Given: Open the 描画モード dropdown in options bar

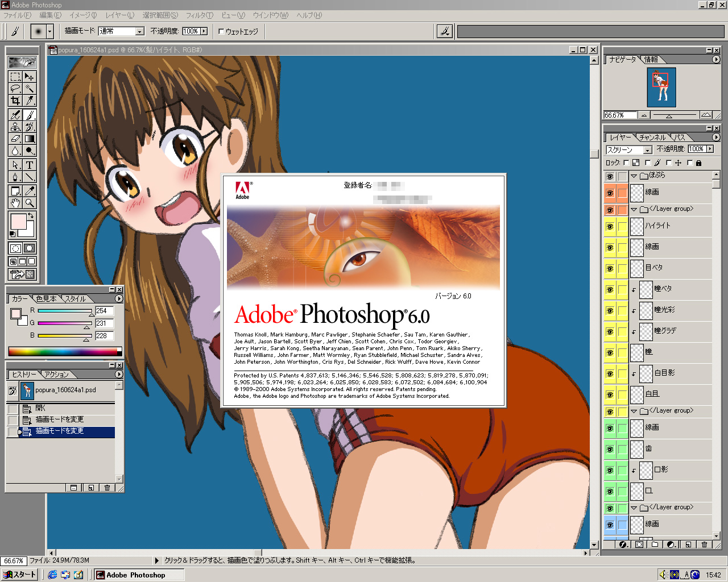Looking at the screenshot, I should pos(140,32).
